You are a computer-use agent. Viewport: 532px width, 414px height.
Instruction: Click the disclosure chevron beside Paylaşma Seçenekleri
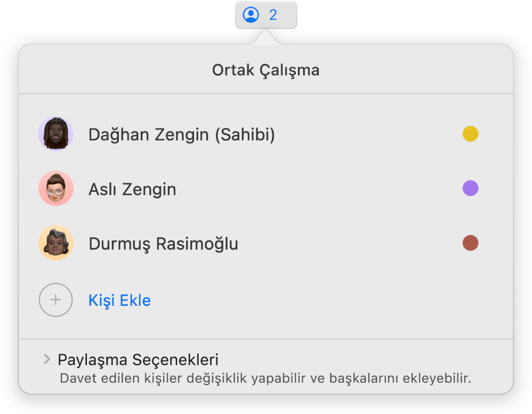click(x=47, y=360)
